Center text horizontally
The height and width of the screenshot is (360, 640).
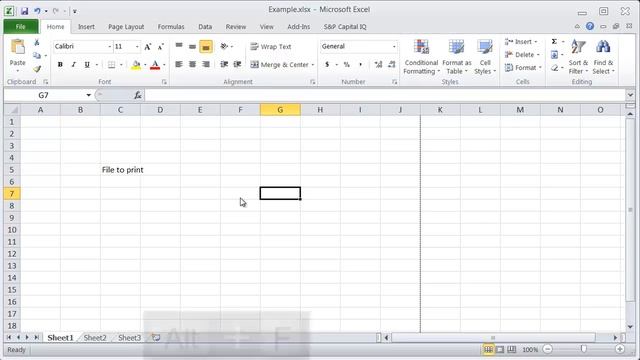(x=192, y=64)
